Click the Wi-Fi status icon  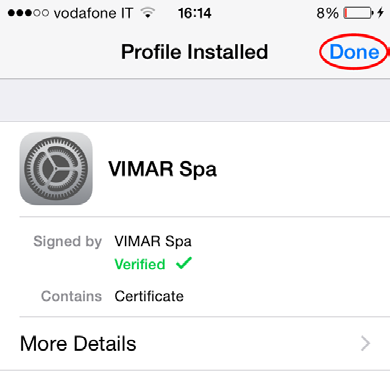click(148, 13)
